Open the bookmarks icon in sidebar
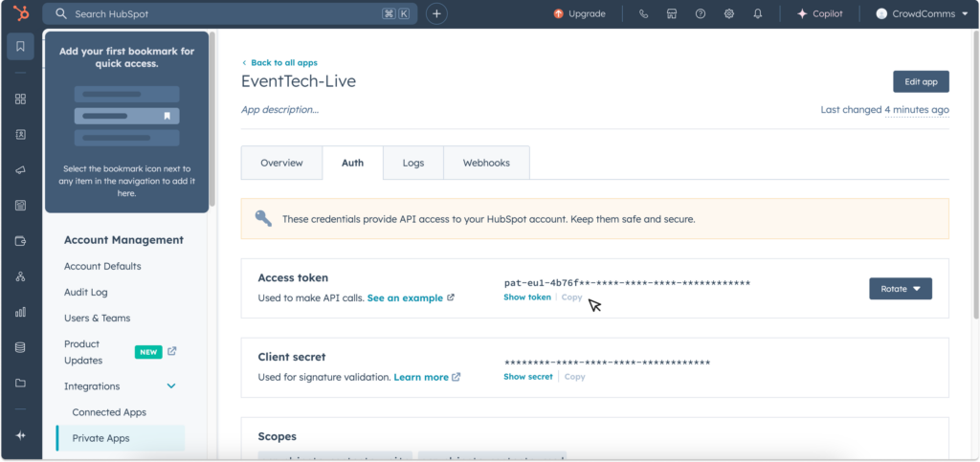Screen dimensions: 980x462 tap(20, 47)
